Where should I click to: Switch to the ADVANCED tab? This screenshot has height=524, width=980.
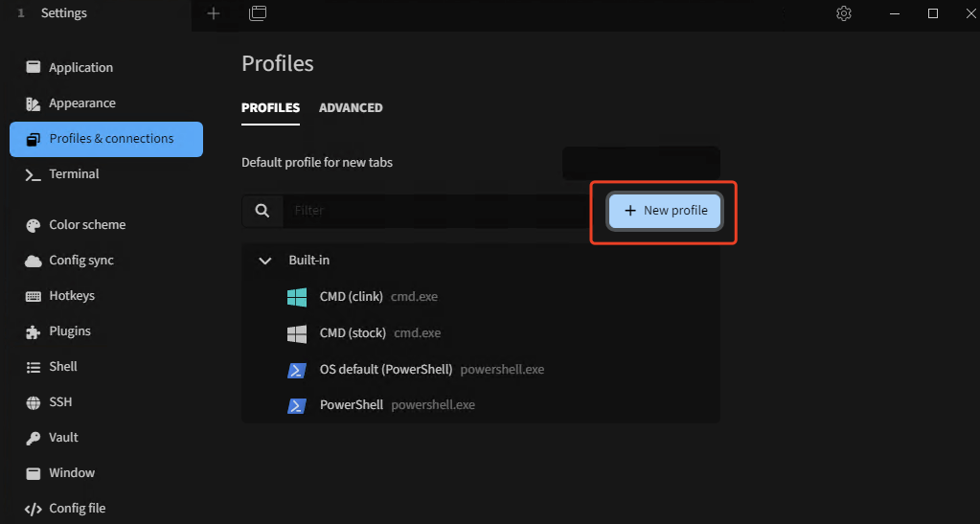point(351,108)
